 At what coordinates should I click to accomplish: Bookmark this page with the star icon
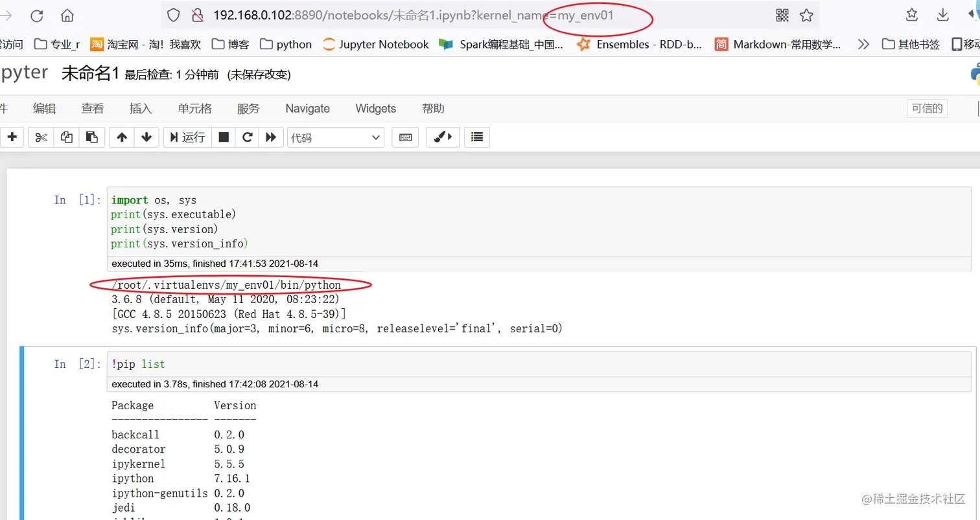[x=806, y=15]
